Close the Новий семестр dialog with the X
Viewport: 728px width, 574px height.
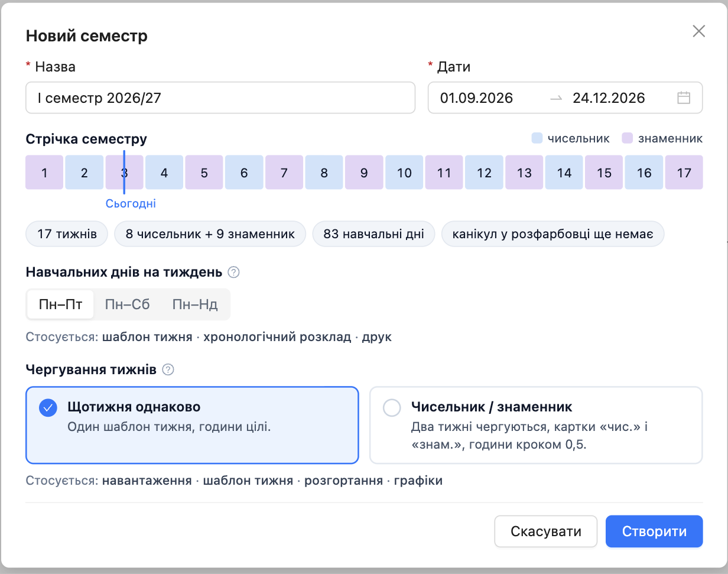[698, 31]
